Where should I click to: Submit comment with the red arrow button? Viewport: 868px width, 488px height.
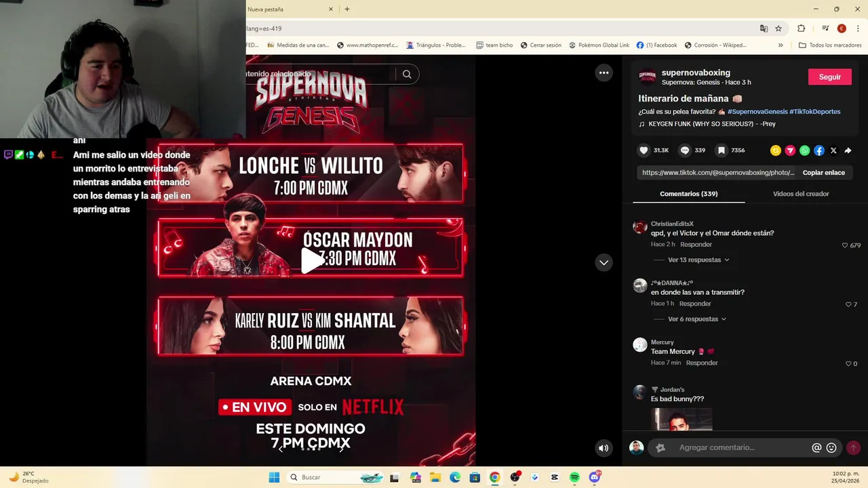(853, 447)
